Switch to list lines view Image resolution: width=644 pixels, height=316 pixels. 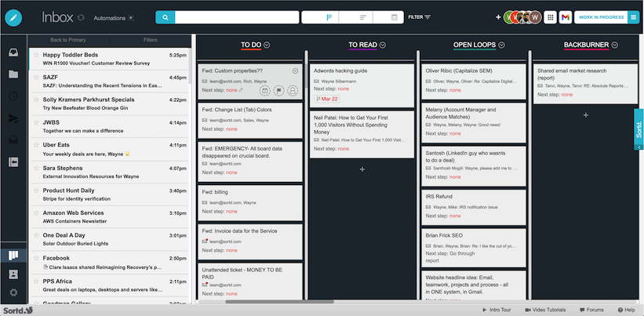tap(362, 17)
